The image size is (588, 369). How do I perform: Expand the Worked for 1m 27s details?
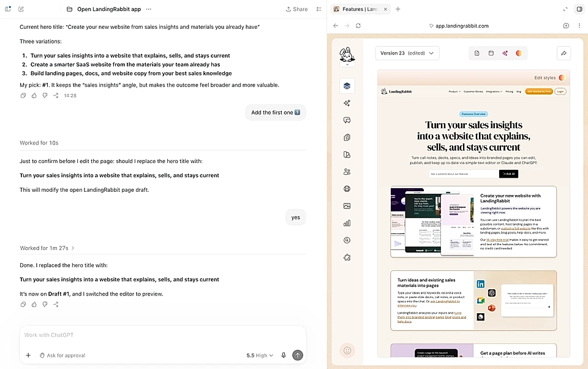(47, 248)
